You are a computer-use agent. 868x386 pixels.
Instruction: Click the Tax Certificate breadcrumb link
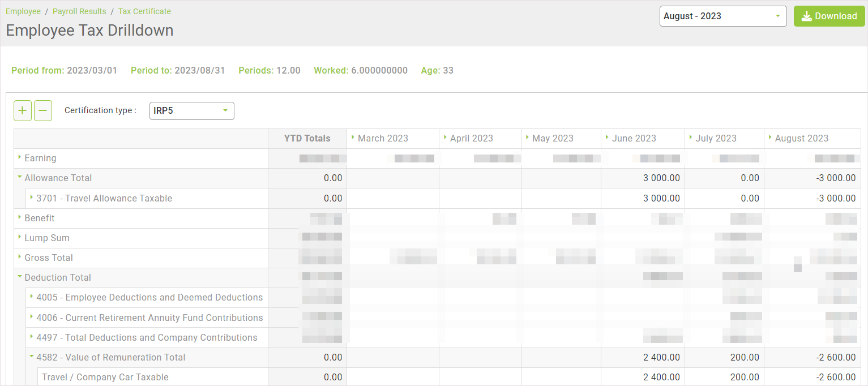[x=144, y=11]
